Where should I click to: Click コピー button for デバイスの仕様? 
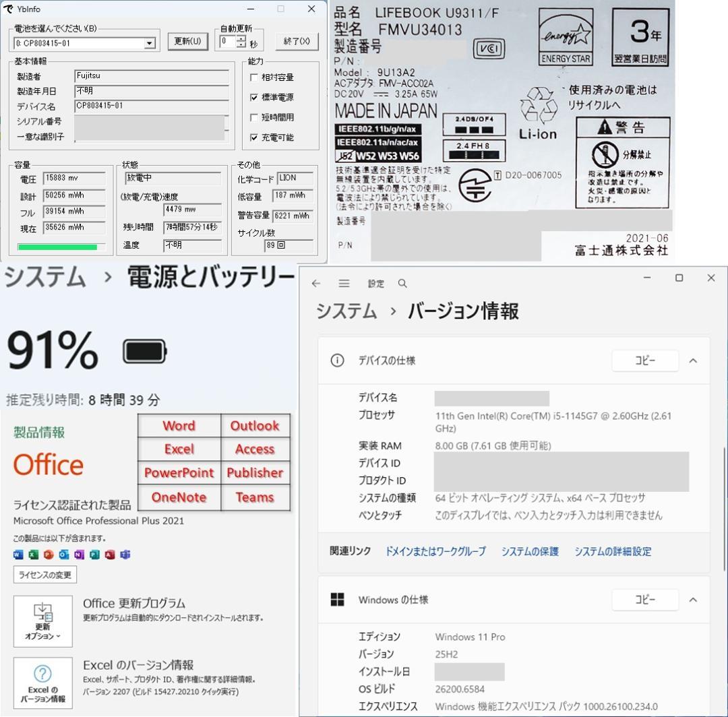pyautogui.click(x=645, y=361)
